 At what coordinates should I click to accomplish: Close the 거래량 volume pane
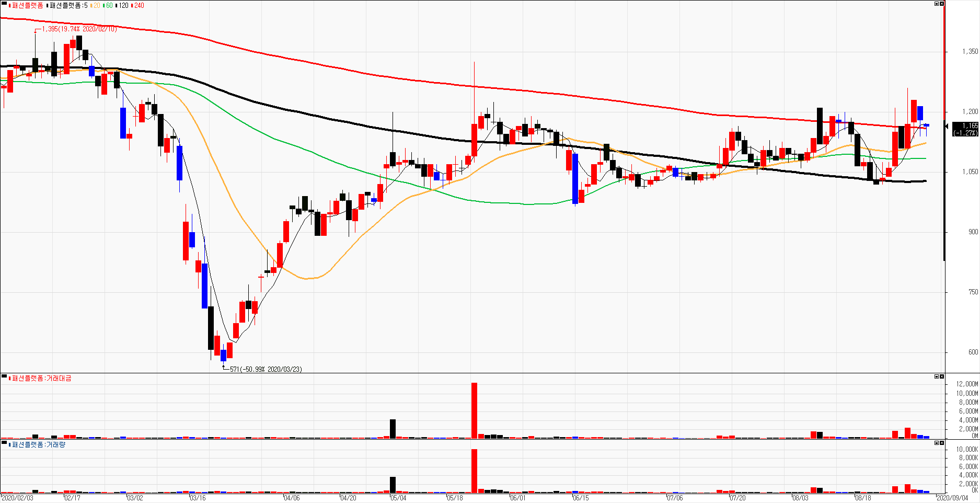942,443
